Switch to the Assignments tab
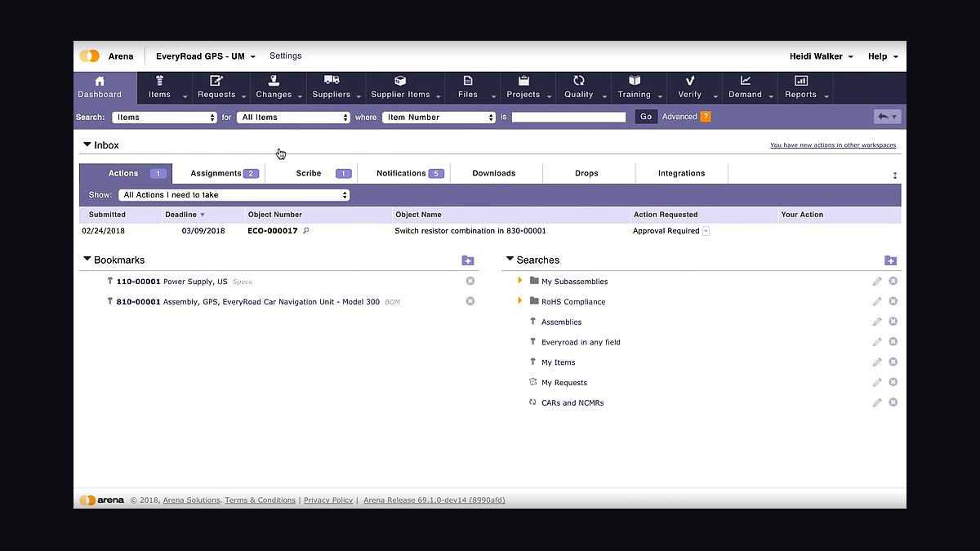Viewport: 980px width, 551px height. point(224,173)
